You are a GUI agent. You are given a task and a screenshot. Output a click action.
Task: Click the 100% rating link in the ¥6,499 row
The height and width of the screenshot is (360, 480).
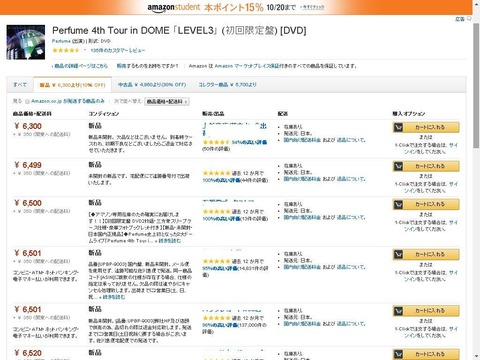tap(222, 180)
